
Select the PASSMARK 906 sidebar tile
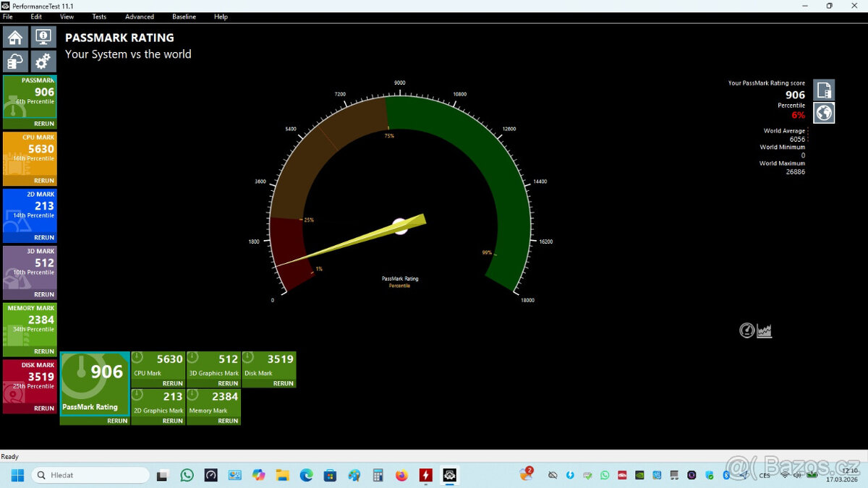[x=30, y=97]
